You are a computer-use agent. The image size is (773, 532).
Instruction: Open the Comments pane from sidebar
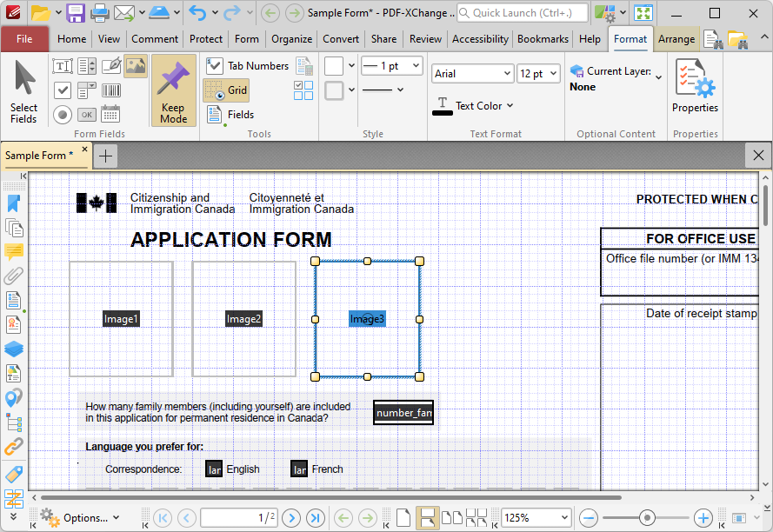pyautogui.click(x=14, y=251)
